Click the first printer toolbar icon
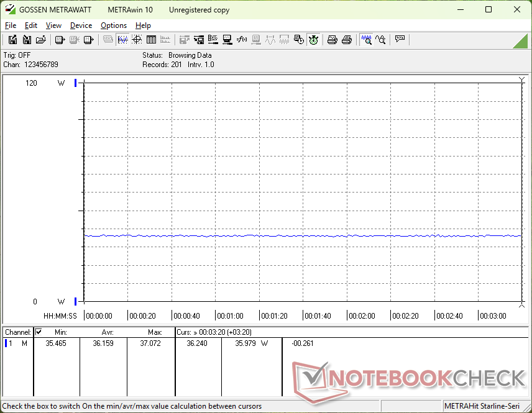 [332, 40]
